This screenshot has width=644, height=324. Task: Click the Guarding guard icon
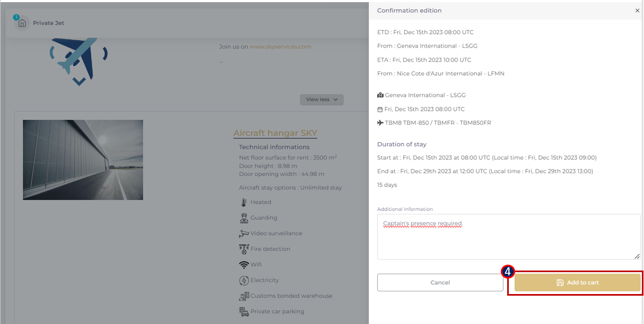(x=244, y=218)
